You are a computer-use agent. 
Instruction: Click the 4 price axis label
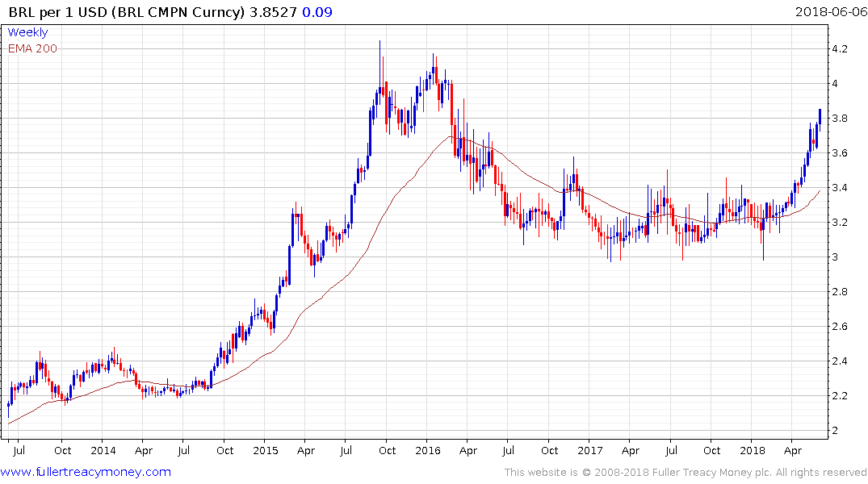tap(835, 84)
